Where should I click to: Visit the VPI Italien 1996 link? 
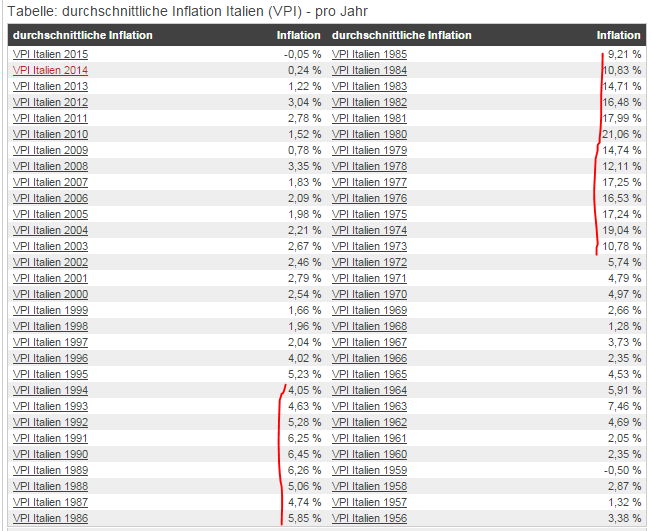[x=50, y=358]
